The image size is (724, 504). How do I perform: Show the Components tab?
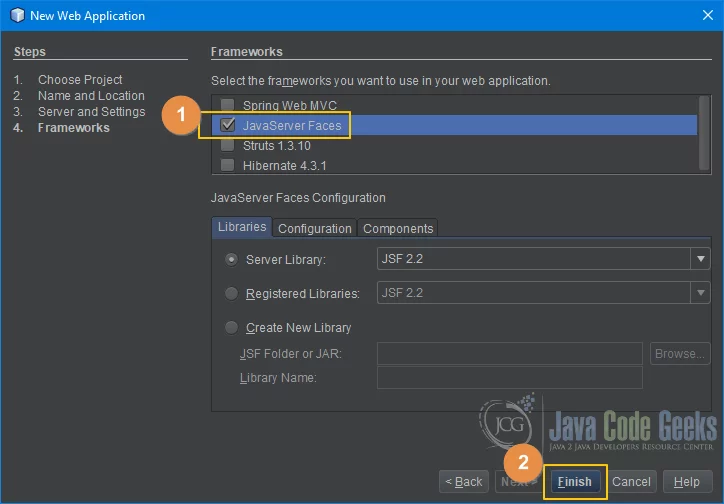coord(398,228)
